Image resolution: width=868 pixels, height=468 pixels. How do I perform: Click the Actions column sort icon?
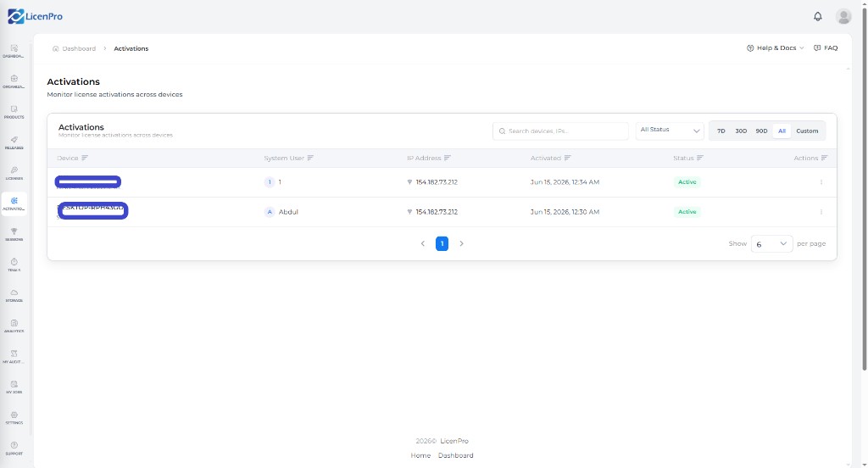point(824,158)
